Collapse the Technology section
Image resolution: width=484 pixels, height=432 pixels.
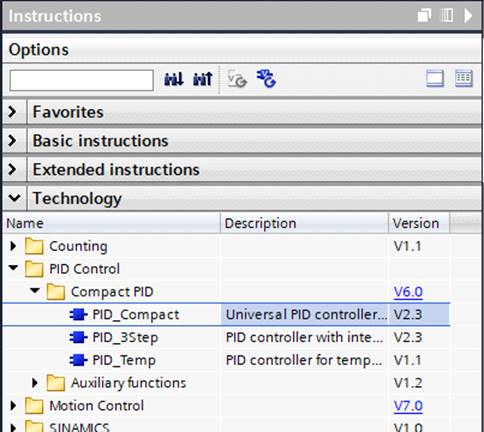[x=14, y=198]
